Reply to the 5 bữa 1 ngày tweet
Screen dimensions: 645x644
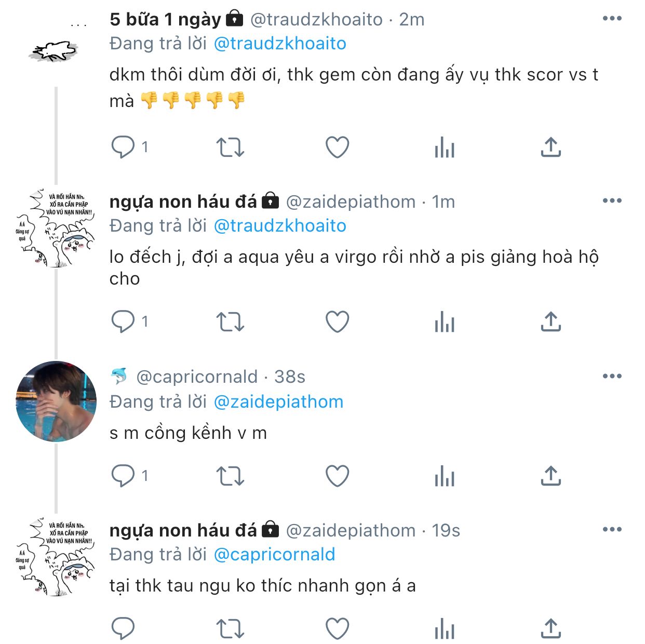tap(123, 147)
